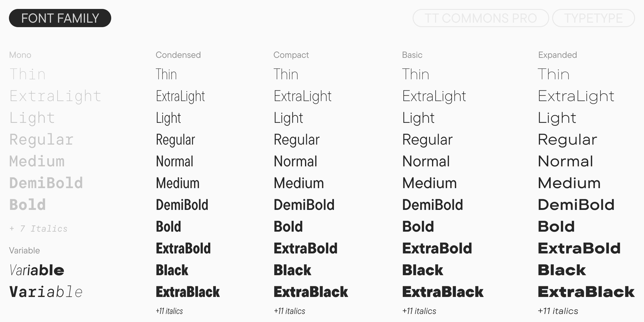Click the TT COMMONS PRO outlined pill

coord(480,18)
